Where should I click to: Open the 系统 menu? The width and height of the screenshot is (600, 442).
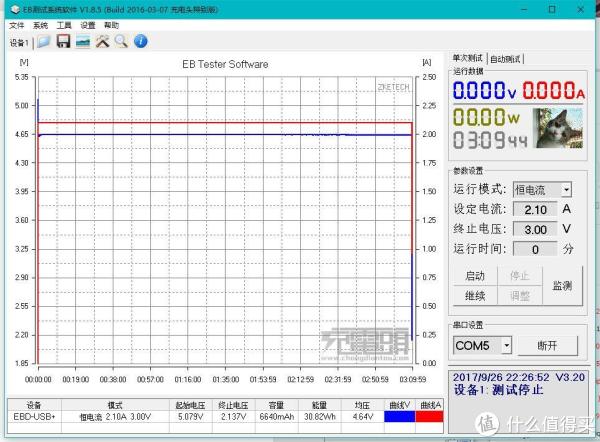click(40, 26)
